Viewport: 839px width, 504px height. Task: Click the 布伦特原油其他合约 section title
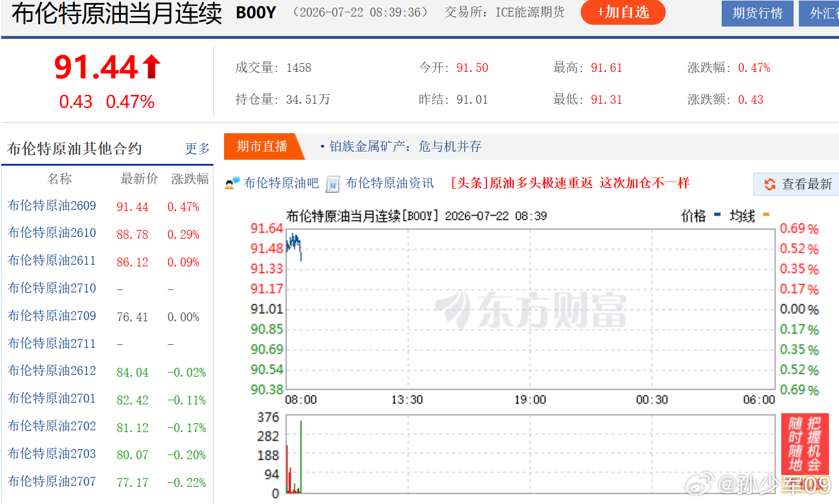click(74, 149)
